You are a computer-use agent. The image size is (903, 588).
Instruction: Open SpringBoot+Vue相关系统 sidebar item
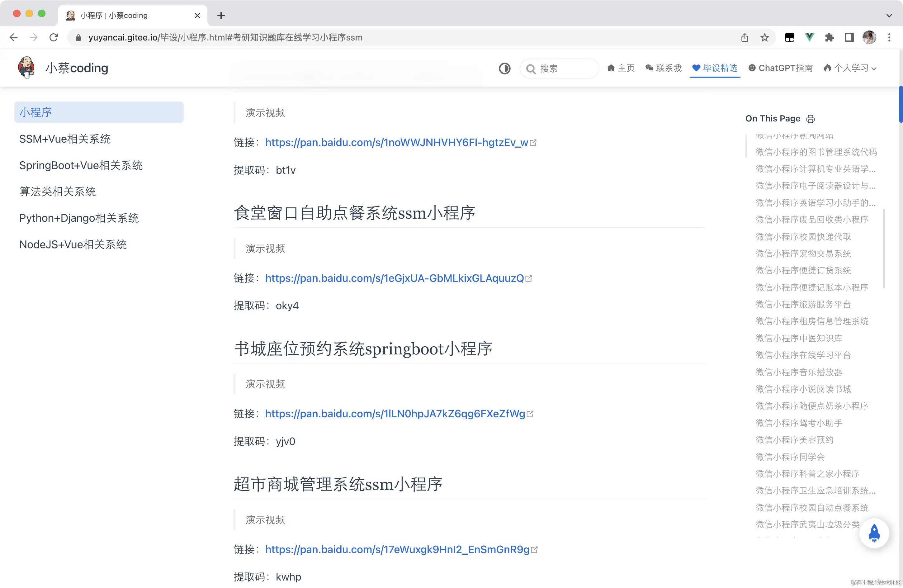81,165
